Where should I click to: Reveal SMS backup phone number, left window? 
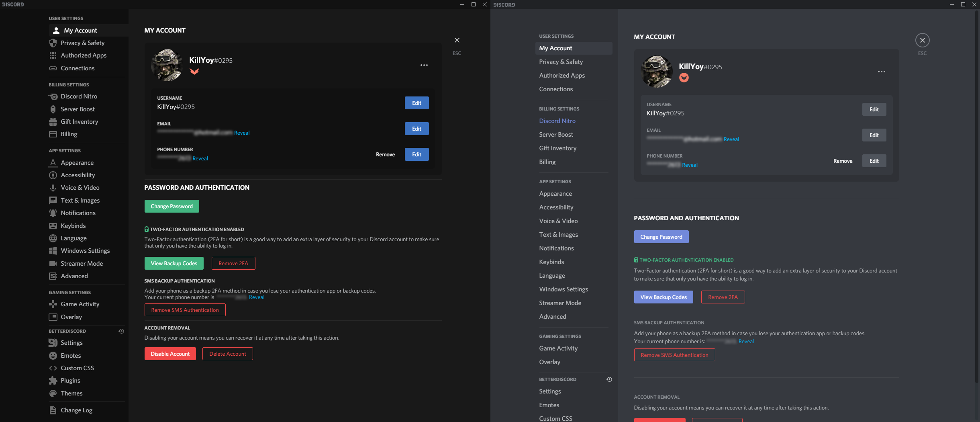click(x=257, y=297)
